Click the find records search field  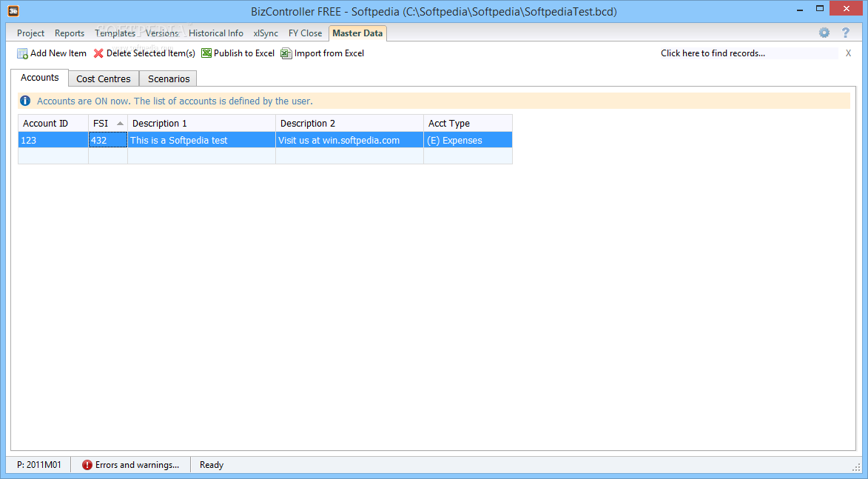tap(747, 53)
